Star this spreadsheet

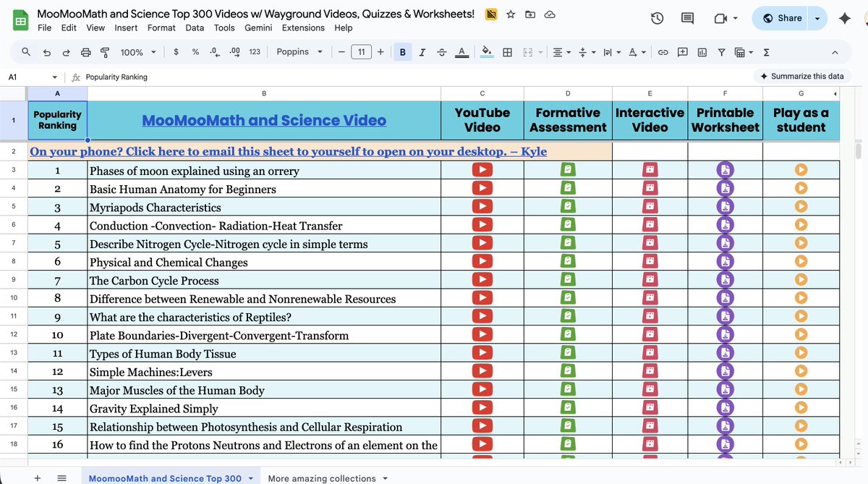point(511,14)
